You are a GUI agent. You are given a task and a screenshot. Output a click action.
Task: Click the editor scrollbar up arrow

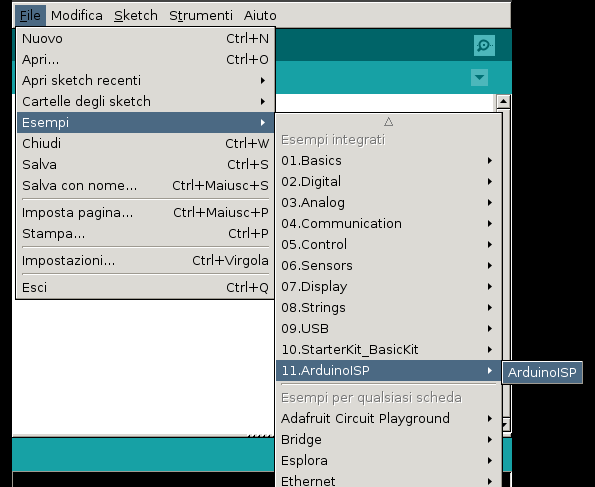pos(503,101)
